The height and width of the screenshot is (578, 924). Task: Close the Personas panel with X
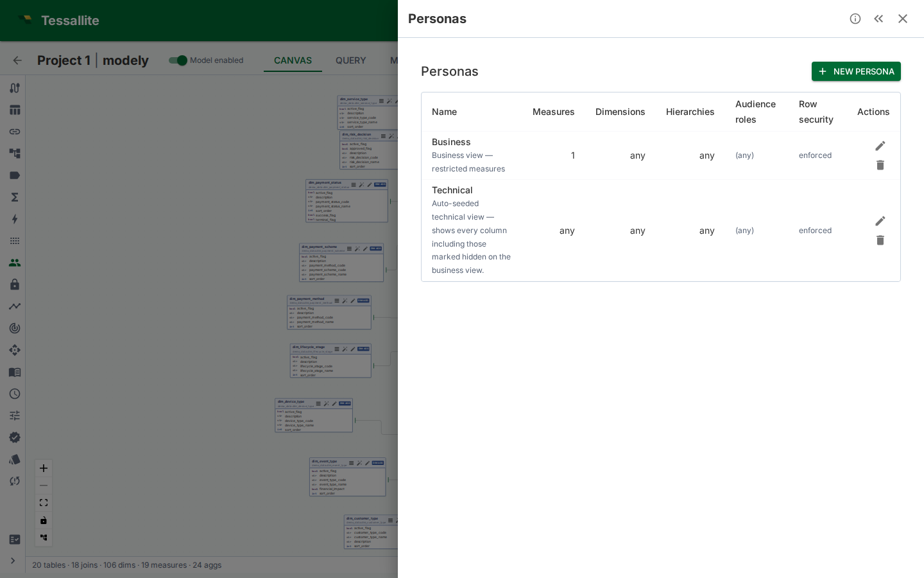click(x=903, y=19)
